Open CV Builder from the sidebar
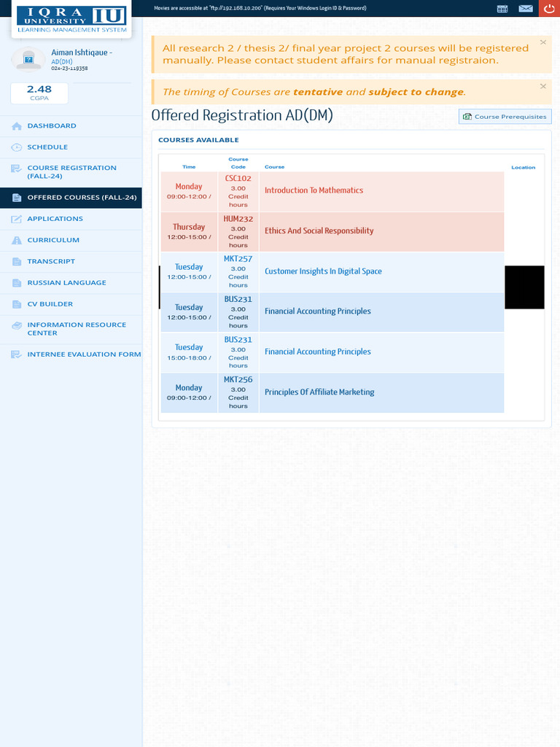This screenshot has height=747, width=560. point(71,304)
